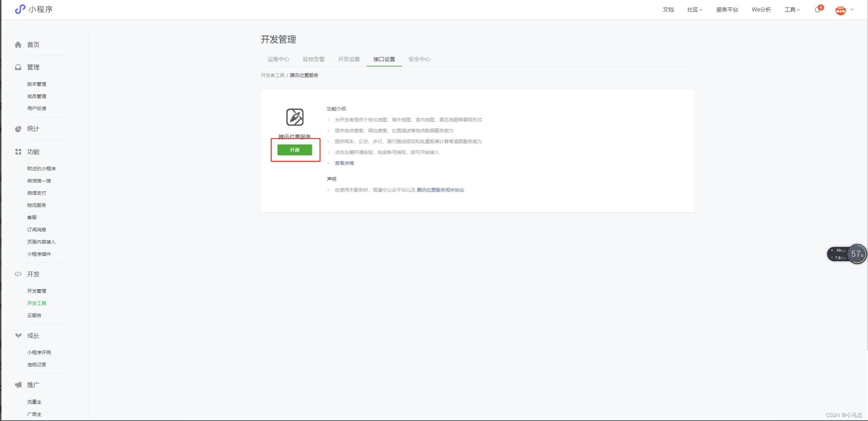
Task: Open 腾讯位置服务相关协议 link
Action: click(x=440, y=190)
